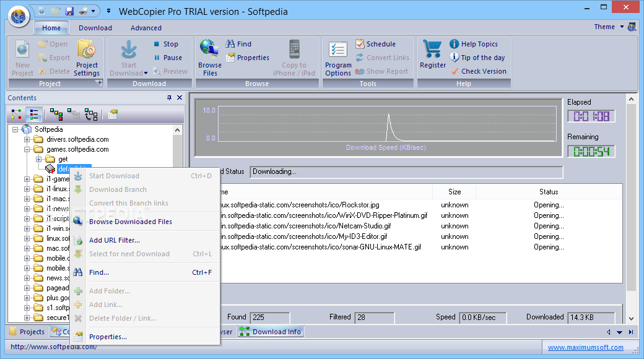Click the Start Download arrow icon
Viewport: 644px width, 359px height.
129,50
